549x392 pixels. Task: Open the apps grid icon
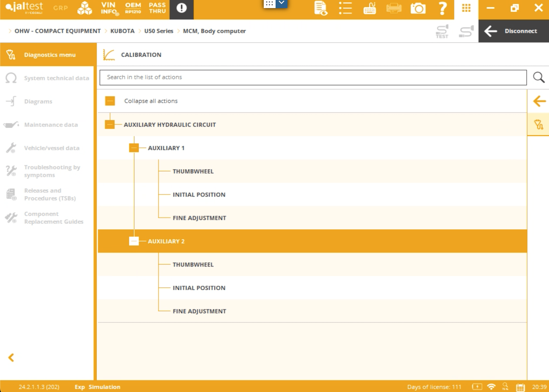point(466,9)
